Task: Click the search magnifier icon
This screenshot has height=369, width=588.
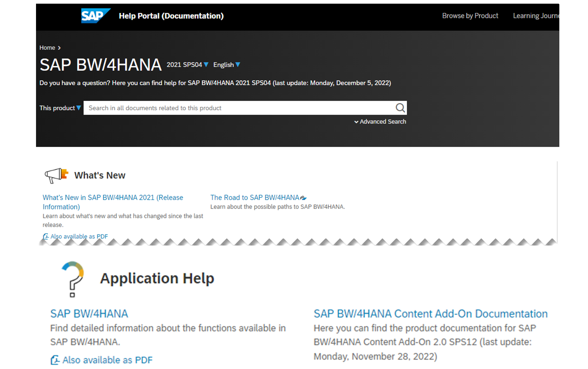Action: click(x=400, y=108)
